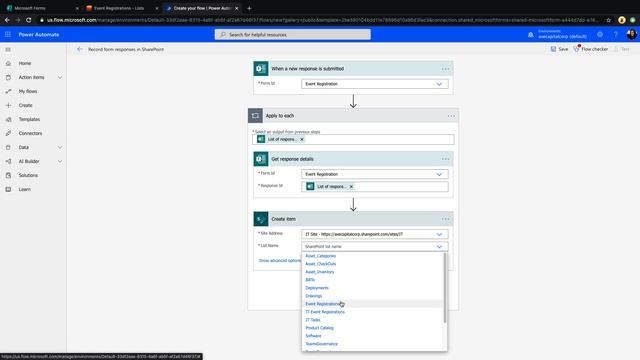Click the AI Builder icon

point(8,161)
